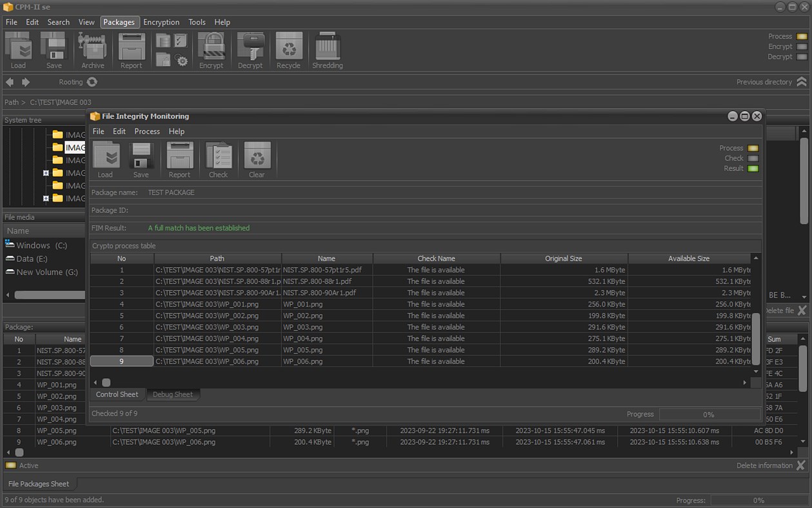Toggle the main window Decrypt indicator
812x508 pixels.
[x=802, y=57]
